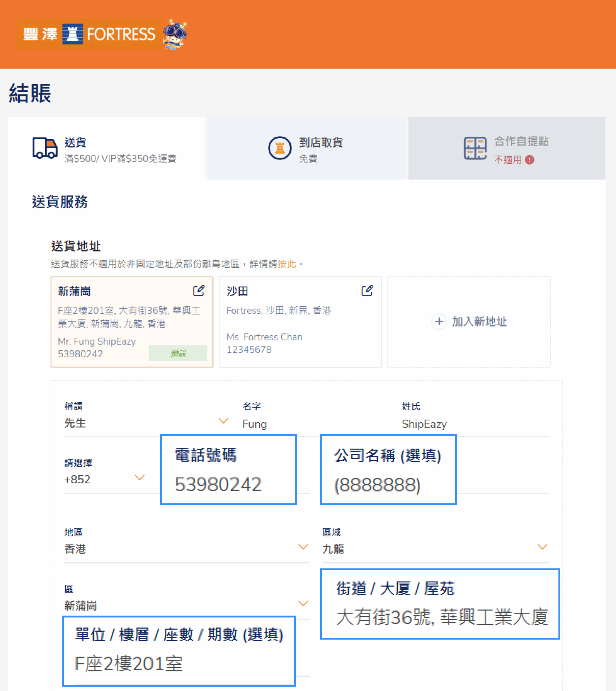
Task: Click the partner locker pickup icon
Action: pos(475,148)
